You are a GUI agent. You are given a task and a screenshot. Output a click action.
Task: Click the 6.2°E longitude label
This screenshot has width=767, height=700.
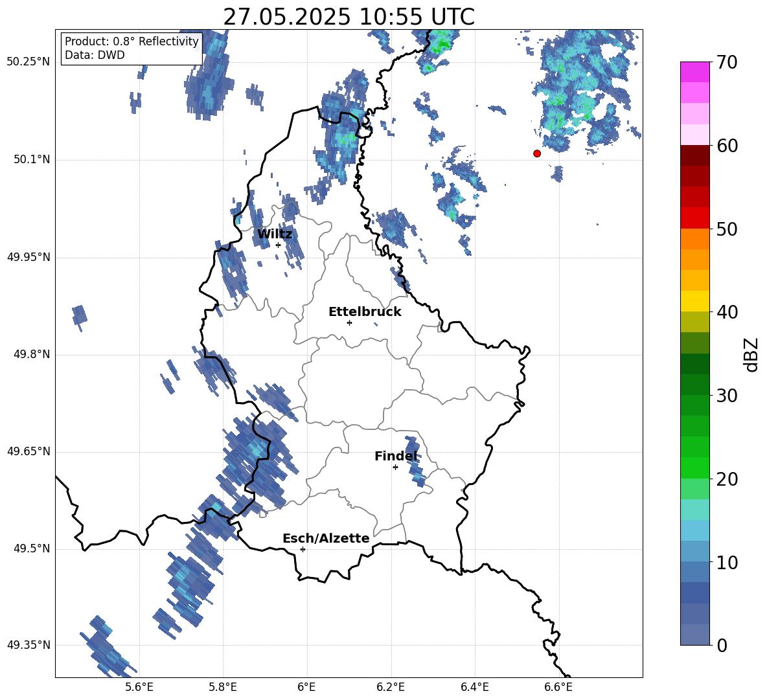[391, 687]
